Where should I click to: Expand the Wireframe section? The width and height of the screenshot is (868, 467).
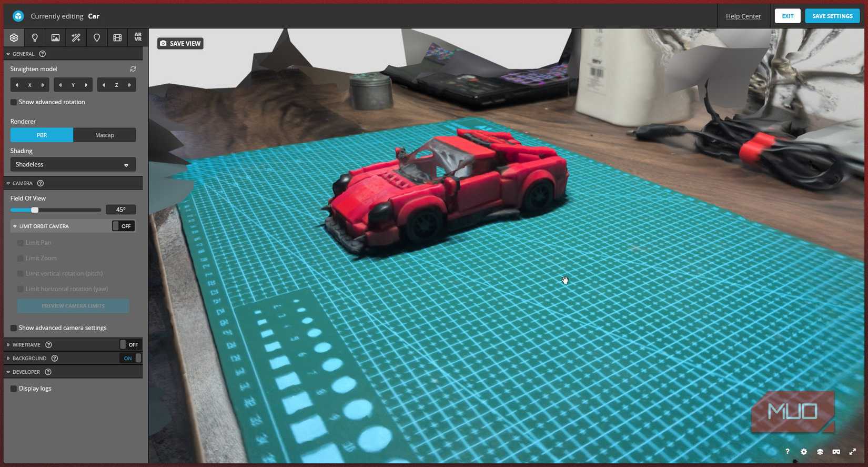[8, 345]
